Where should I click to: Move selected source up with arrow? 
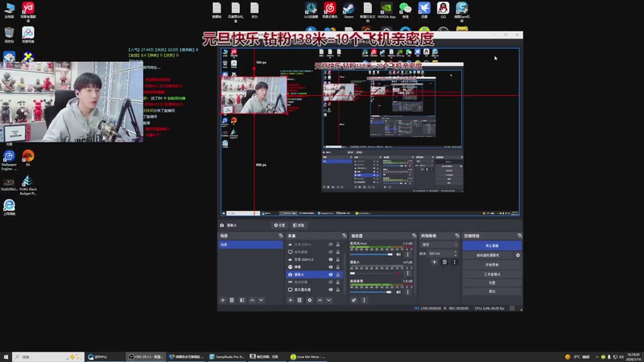point(320,300)
